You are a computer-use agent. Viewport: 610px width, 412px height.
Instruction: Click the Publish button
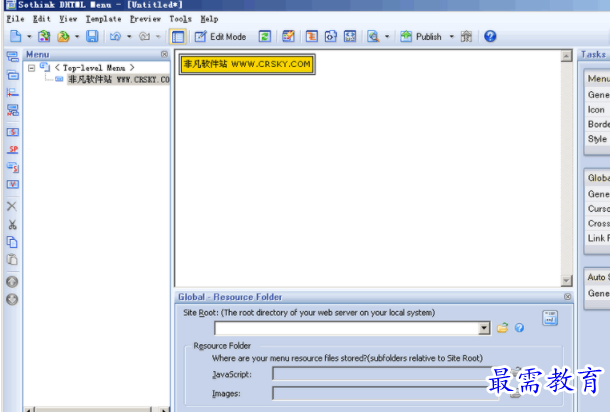421,37
